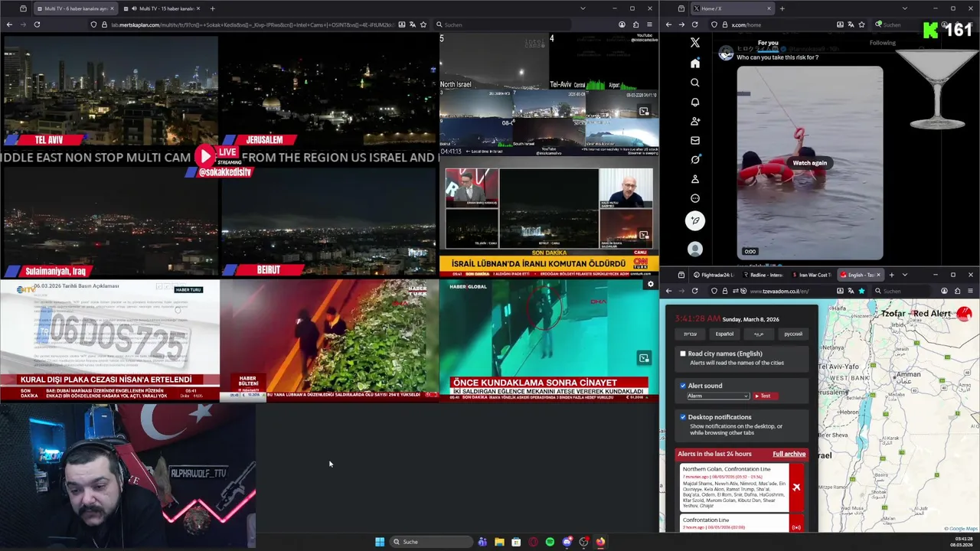Image resolution: width=980 pixels, height=551 pixels.
Task: Switch language to русский
Action: [x=793, y=334]
